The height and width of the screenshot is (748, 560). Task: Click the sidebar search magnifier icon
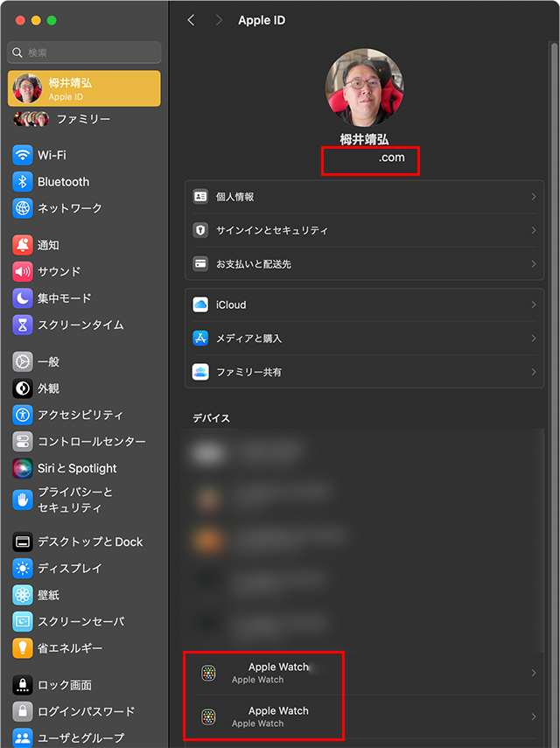pos(17,52)
